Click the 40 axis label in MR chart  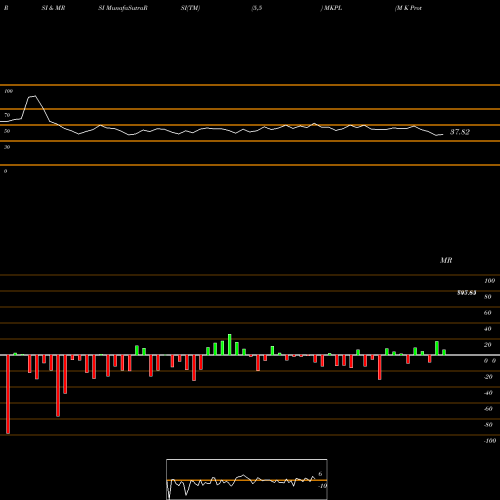click(488, 329)
